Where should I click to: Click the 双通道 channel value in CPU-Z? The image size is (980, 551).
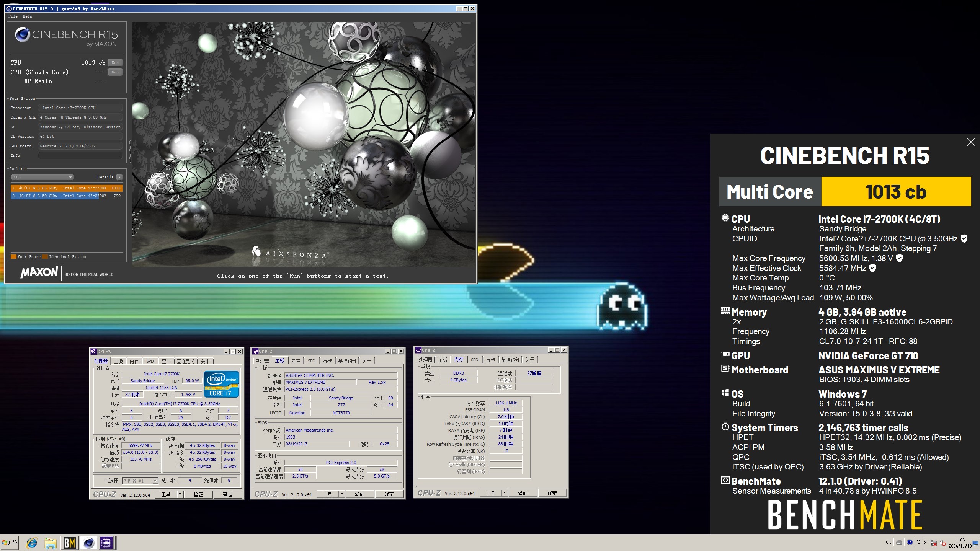click(534, 373)
